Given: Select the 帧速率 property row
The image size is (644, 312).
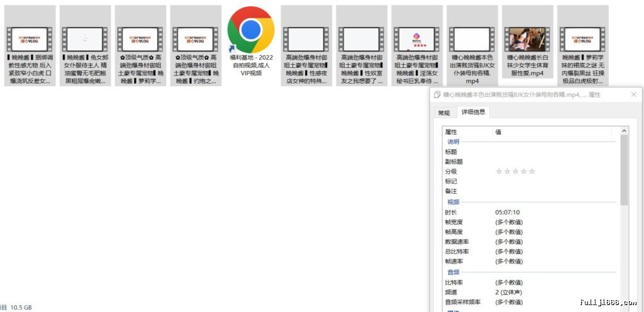Looking at the screenshot, I should click(x=530, y=261).
